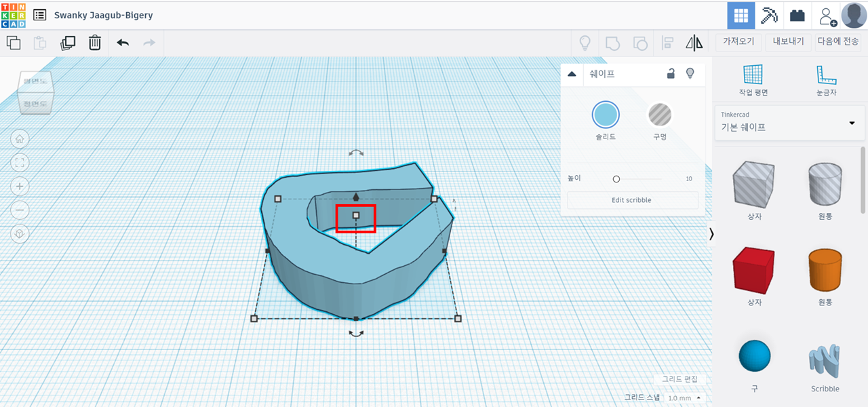Pick the striped hole box 상자 shape
This screenshot has width=868, height=407.
point(754,183)
